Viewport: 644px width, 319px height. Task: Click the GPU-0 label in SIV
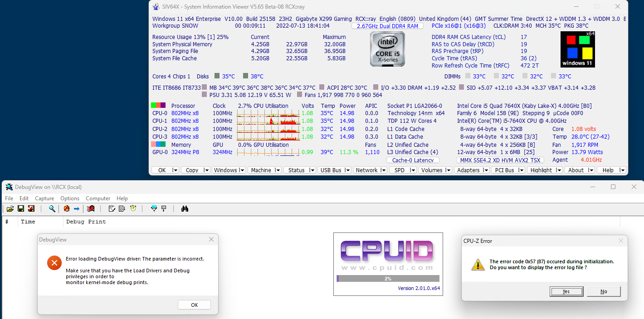point(160,152)
